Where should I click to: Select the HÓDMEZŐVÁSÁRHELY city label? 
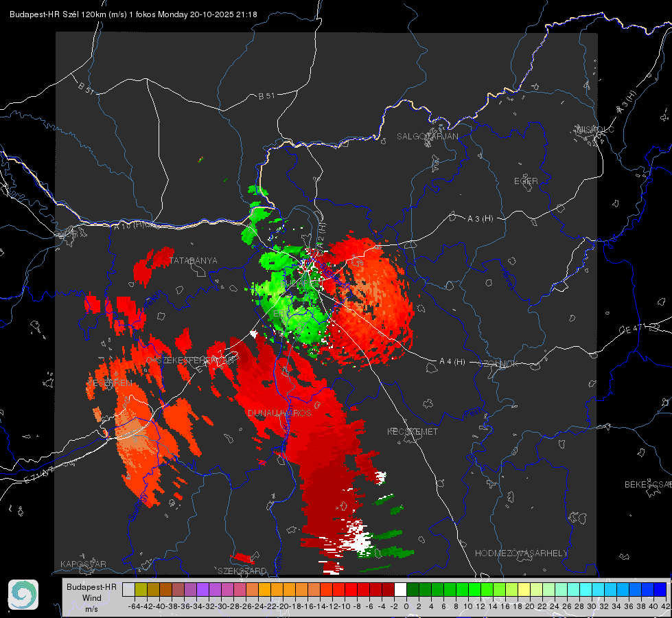(521, 553)
